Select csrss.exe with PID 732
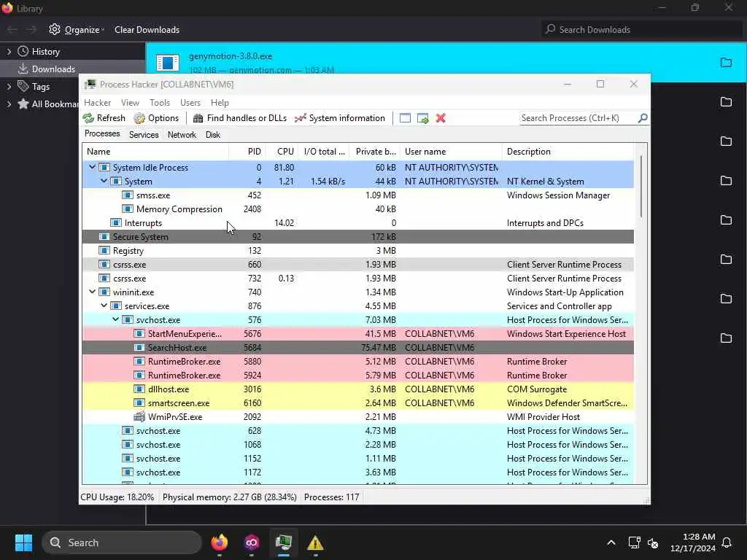Screen dimensions: 747x560 [x=358, y=278]
